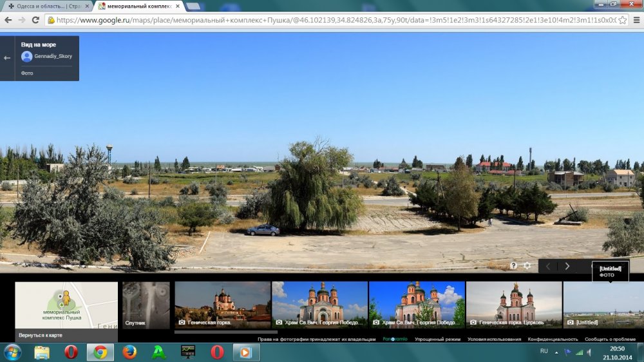
Task: Click the RU language indicator
Action: 544,351
